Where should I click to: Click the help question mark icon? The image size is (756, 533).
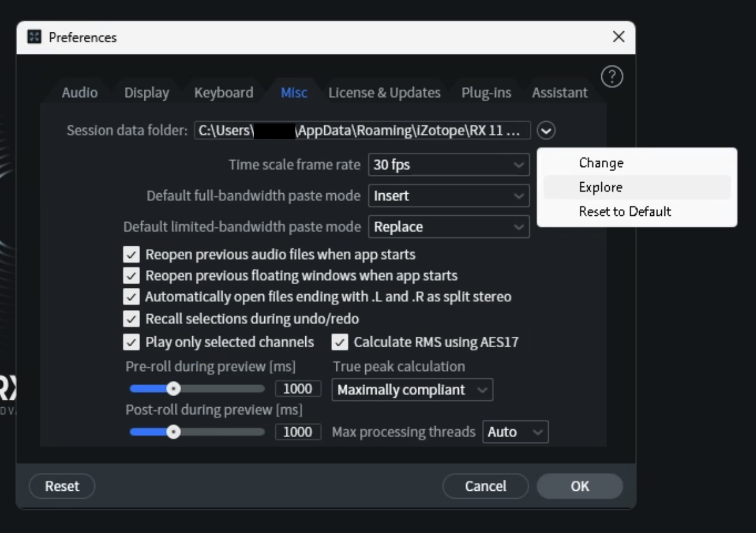point(612,77)
